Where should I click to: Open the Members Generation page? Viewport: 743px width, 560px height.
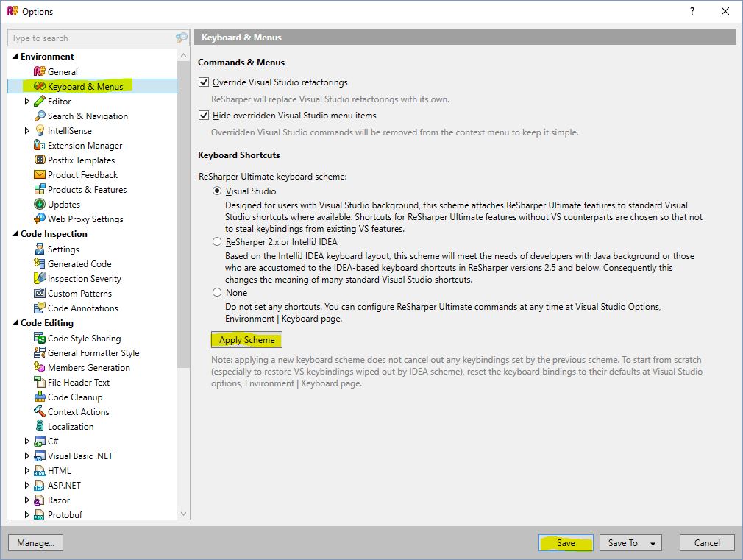click(x=88, y=367)
